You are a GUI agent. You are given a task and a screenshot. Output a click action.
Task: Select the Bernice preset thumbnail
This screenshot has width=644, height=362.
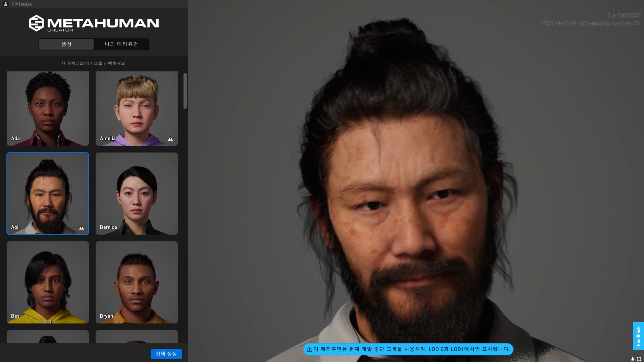pyautogui.click(x=137, y=194)
